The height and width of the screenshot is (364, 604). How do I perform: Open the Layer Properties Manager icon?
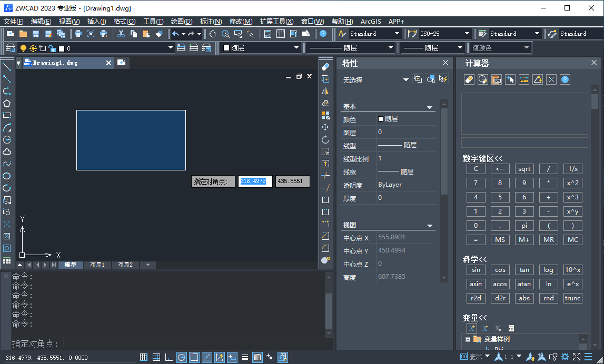coord(11,48)
